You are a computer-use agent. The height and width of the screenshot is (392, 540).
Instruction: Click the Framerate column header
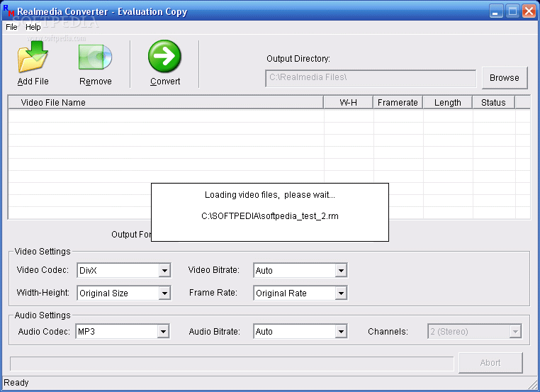[x=398, y=103]
